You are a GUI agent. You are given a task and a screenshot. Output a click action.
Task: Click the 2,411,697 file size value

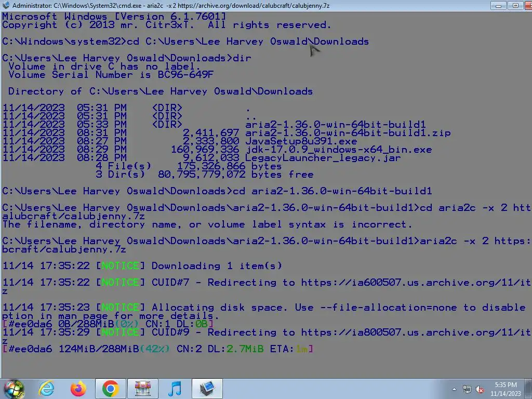click(211, 133)
